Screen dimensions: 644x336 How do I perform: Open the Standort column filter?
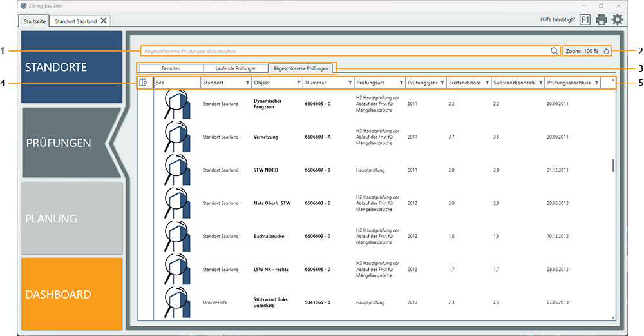click(x=247, y=83)
